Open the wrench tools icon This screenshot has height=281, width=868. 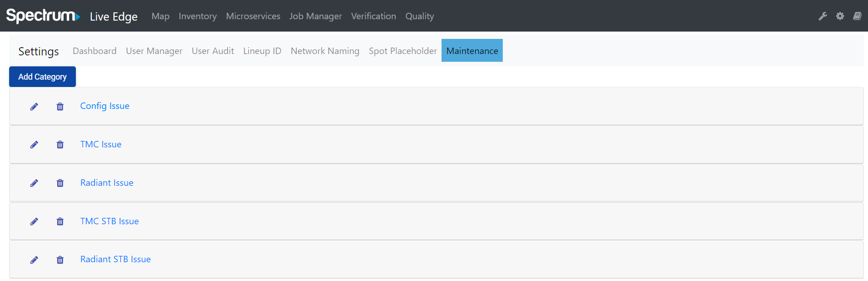coord(823,16)
